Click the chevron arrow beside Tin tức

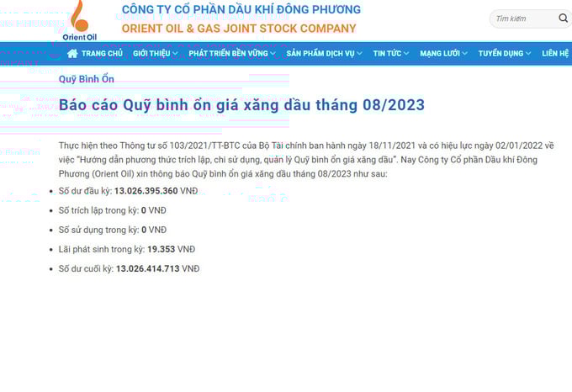[x=406, y=54]
